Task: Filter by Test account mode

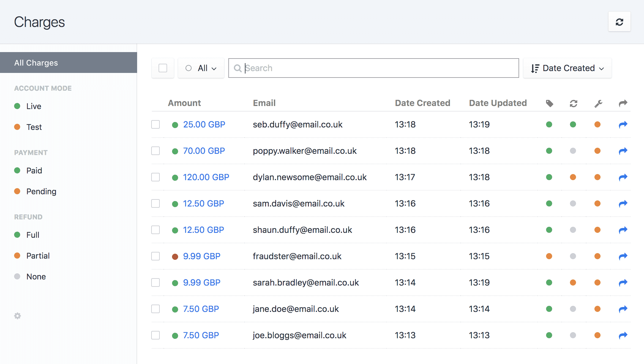Action: click(34, 127)
